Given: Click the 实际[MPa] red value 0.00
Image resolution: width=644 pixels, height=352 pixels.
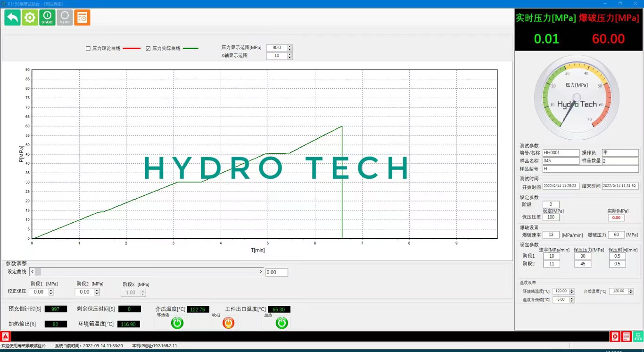Looking at the screenshot, I should 616,218.
